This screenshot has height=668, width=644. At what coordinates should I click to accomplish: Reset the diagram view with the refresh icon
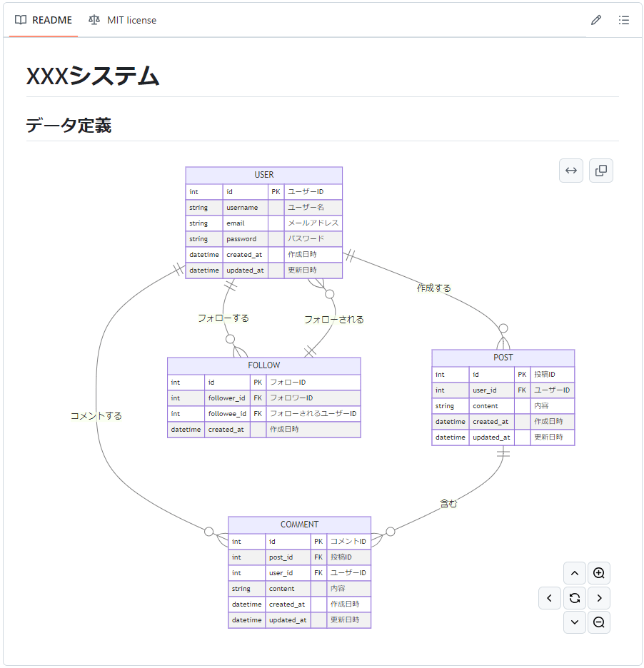tap(574, 597)
